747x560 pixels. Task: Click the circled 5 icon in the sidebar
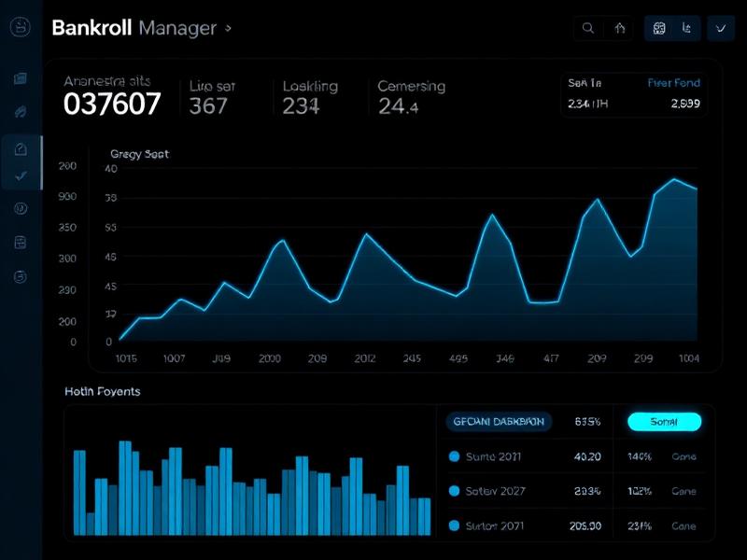[20, 276]
